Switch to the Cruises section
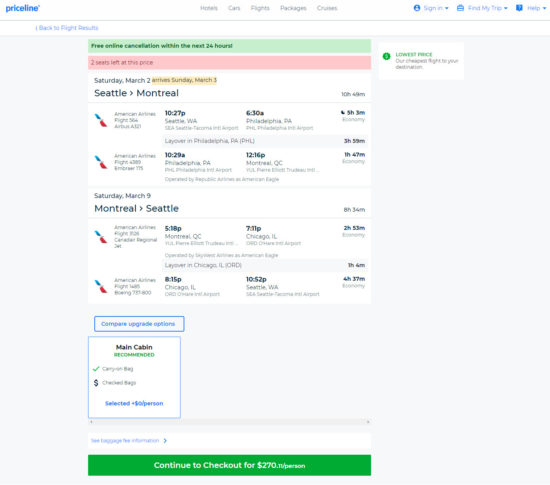This screenshot has height=485, width=550. point(327,8)
